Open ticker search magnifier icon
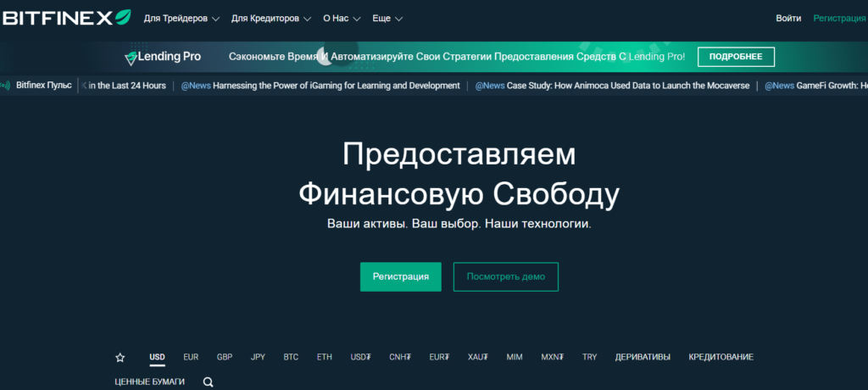The height and width of the screenshot is (390, 868). click(209, 382)
